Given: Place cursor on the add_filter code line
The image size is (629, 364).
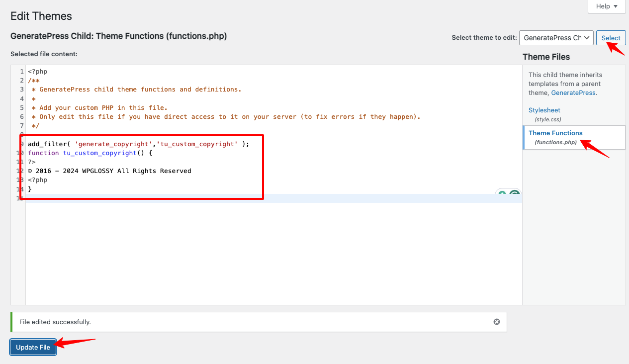Looking at the screenshot, I should [138, 144].
